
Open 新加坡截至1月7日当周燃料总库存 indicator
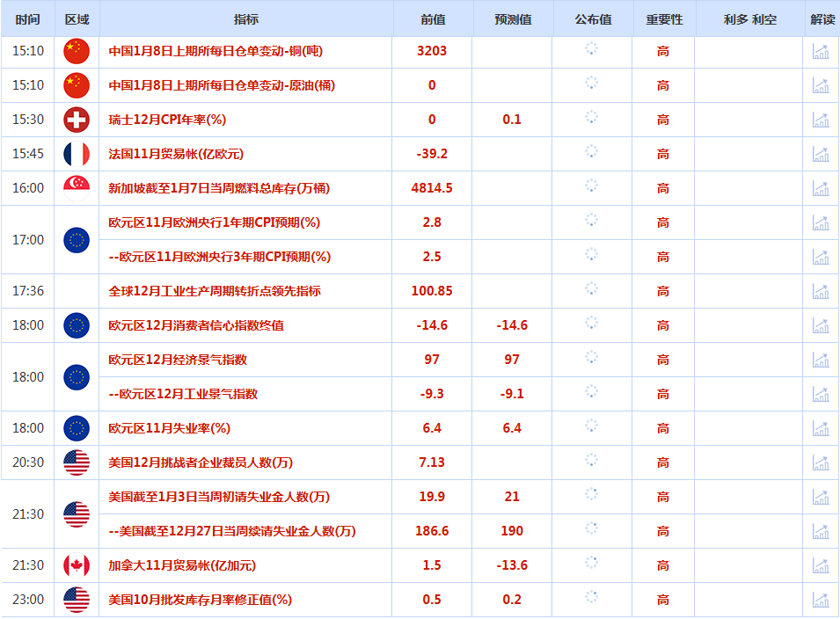(x=219, y=188)
